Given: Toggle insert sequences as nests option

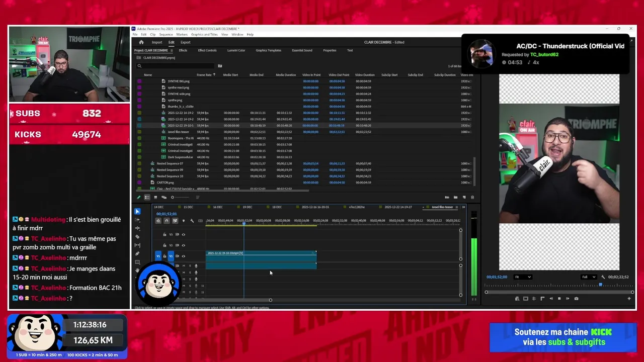Looking at the screenshot, I should (x=158, y=220).
